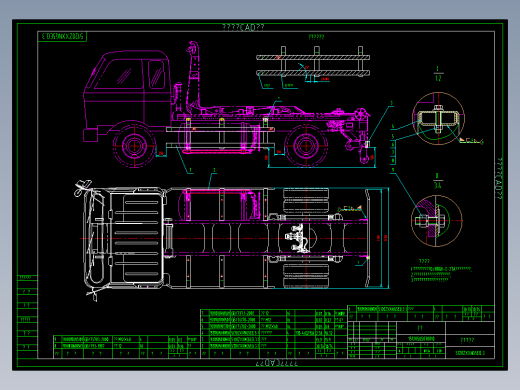Select the front wheel in side view
The height and width of the screenshot is (390, 520).
(134, 146)
